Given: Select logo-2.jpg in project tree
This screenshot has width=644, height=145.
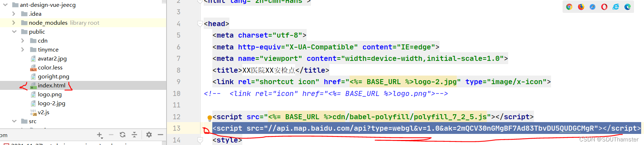Looking at the screenshot, I should click(x=51, y=103).
